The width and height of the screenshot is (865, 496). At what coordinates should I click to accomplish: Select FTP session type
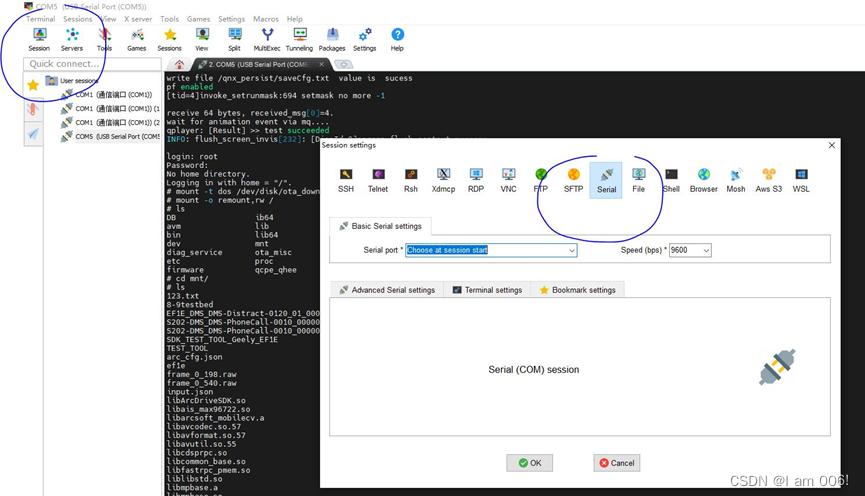coord(541,180)
